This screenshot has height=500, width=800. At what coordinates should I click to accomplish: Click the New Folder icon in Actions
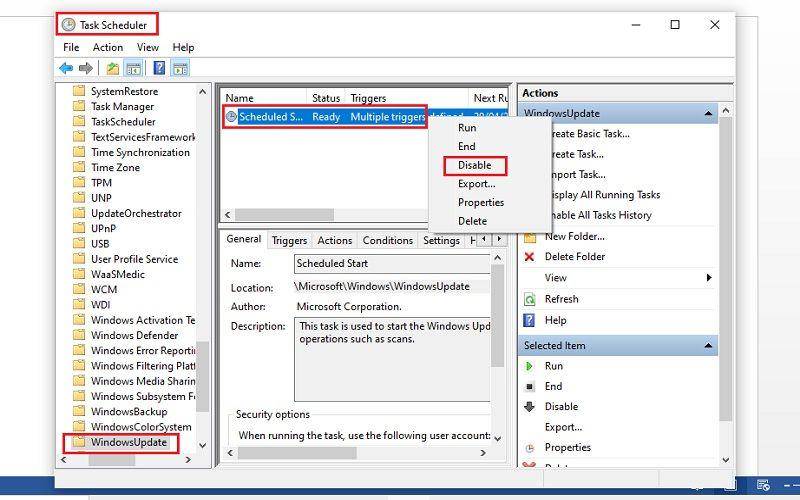[x=530, y=237]
